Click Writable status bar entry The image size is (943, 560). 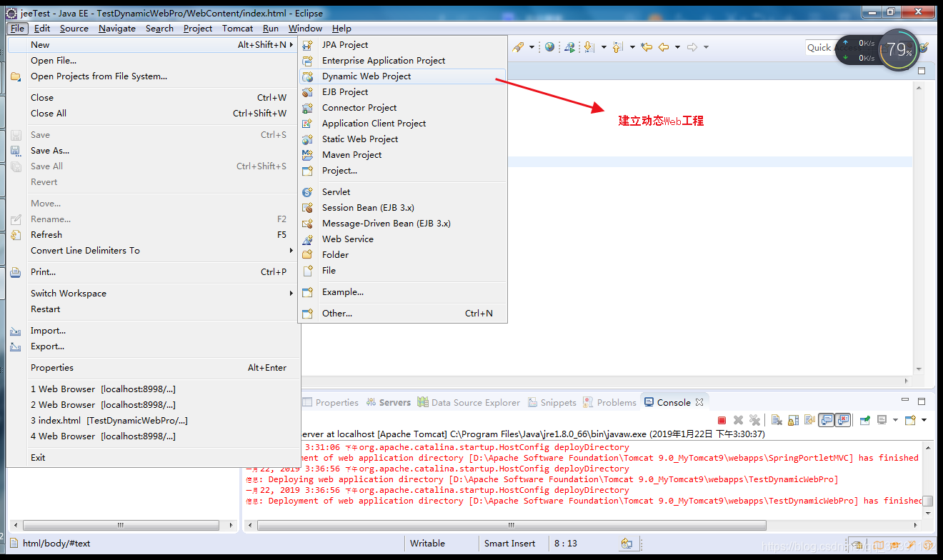point(427,544)
